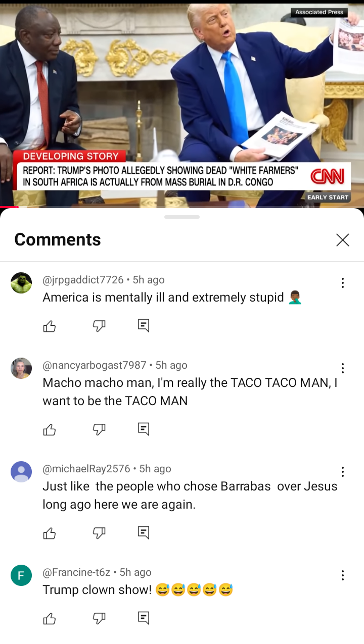Like the Trump clown show comment
364x644 pixels.
point(50,618)
